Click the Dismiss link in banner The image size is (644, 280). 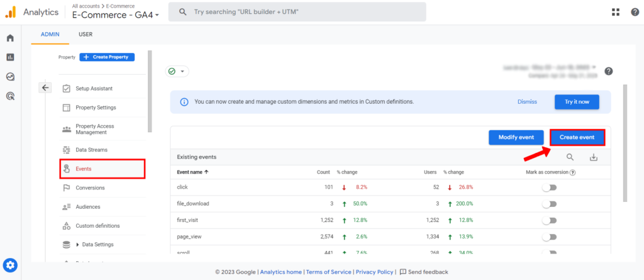pos(527,101)
